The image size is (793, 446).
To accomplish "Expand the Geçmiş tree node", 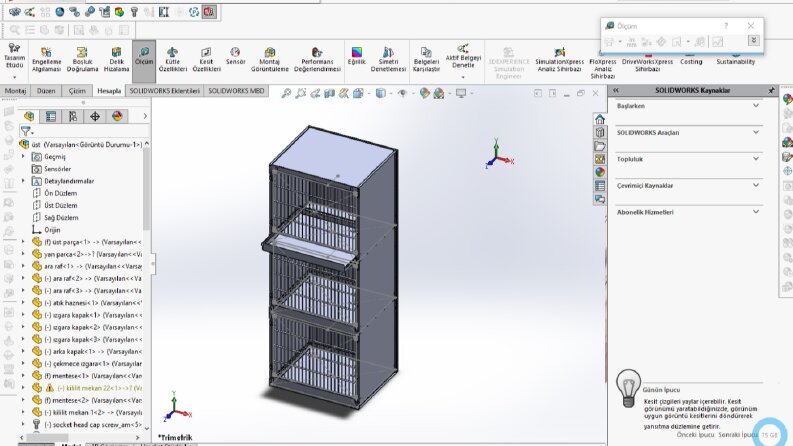I will [23, 157].
